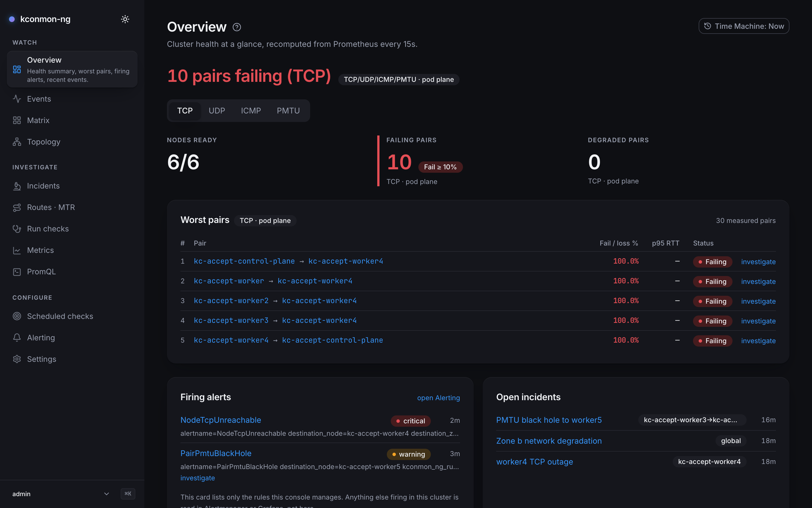Switch to the UDP protocol tab

[x=217, y=111]
